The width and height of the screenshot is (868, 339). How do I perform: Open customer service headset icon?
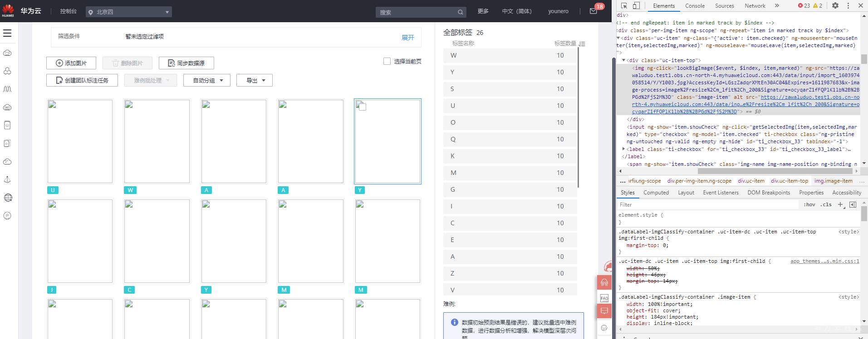point(604,283)
